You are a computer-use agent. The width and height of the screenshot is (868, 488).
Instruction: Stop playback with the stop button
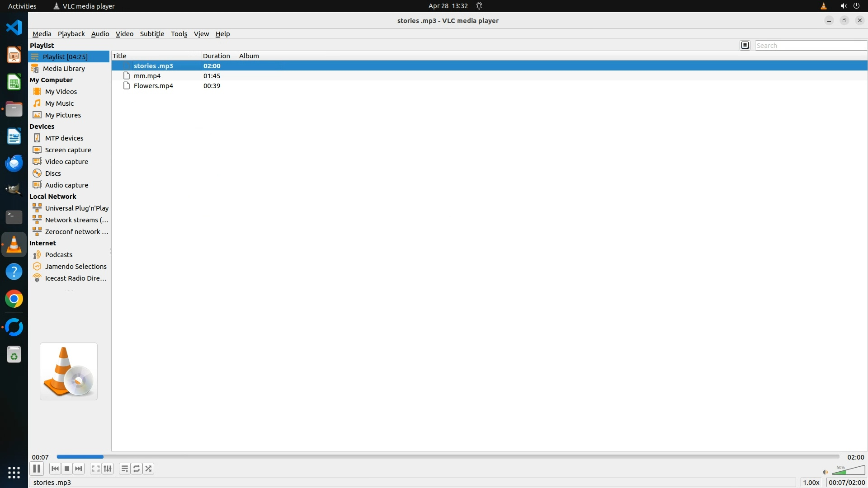[x=67, y=469]
